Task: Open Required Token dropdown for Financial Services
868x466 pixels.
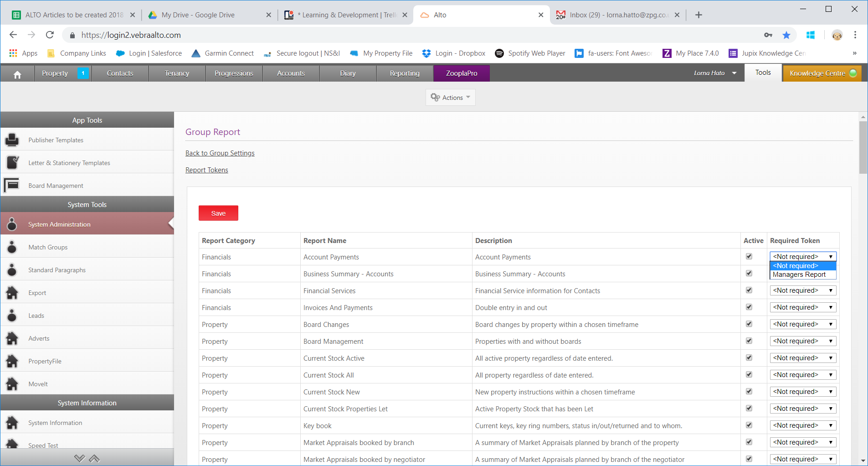Action: (803, 290)
